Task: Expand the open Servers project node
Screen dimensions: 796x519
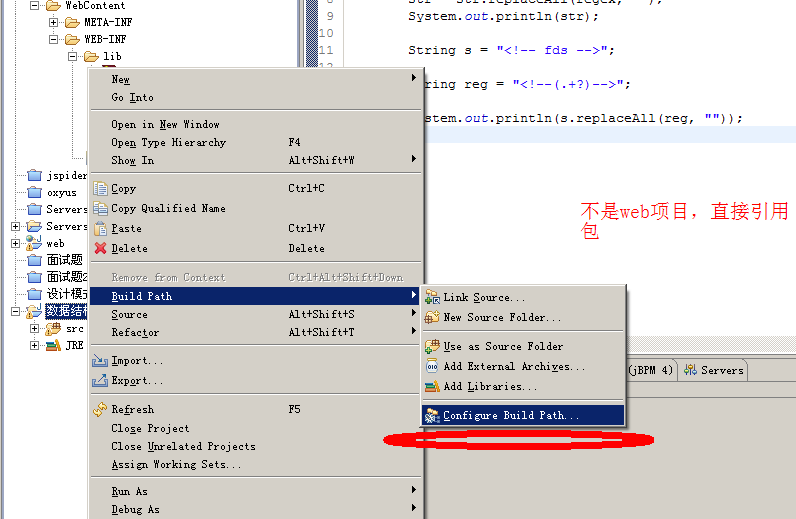Action: [x=16, y=226]
